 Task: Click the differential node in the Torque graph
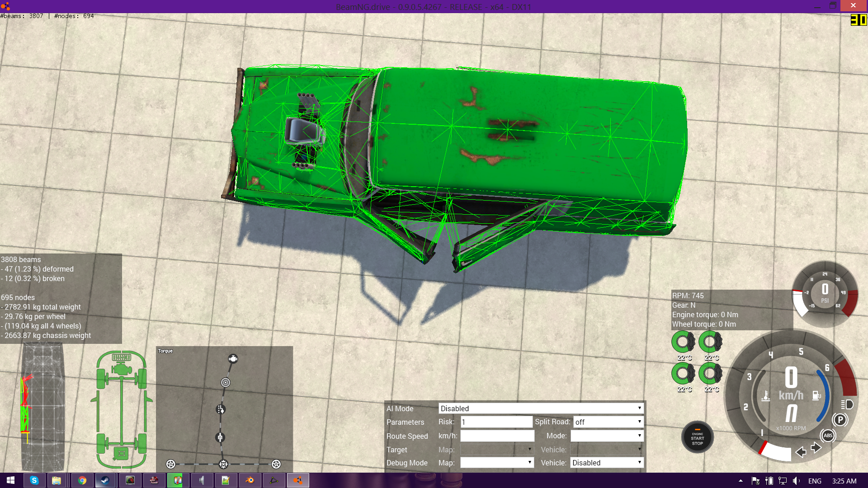[x=223, y=464]
